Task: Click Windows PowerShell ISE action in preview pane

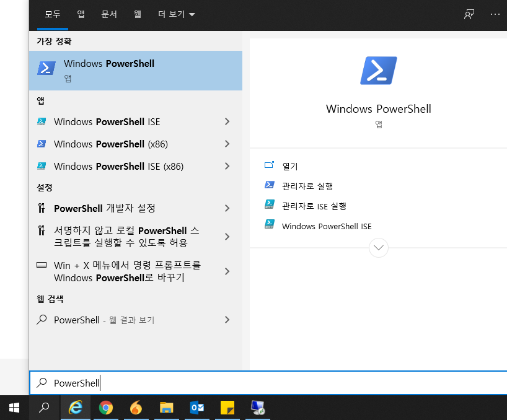Action: [x=327, y=227]
